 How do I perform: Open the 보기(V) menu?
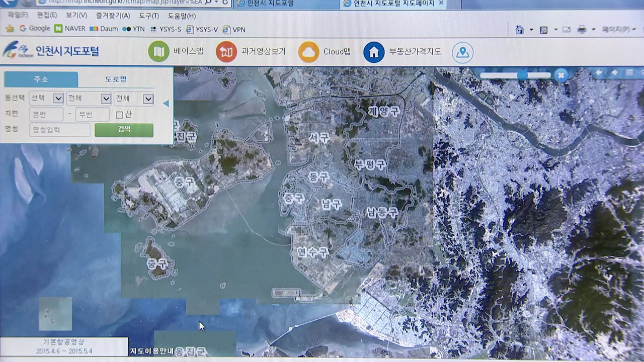click(75, 15)
